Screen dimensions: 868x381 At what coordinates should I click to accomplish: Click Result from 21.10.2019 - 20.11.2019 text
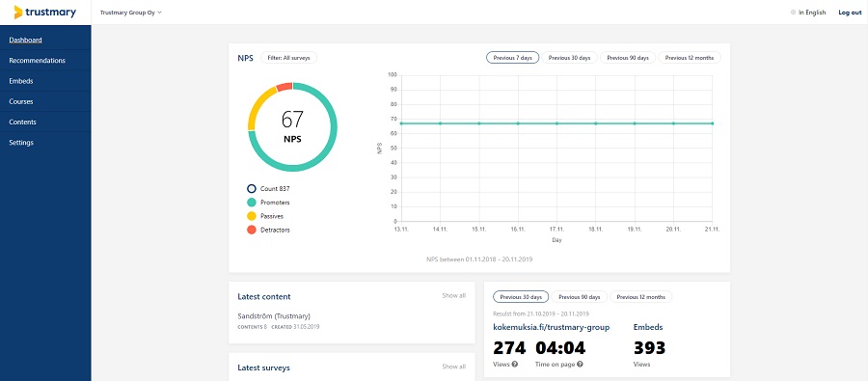click(x=541, y=314)
